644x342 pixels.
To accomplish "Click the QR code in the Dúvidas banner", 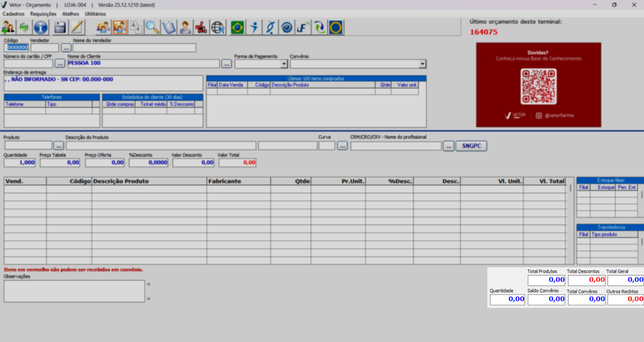I will pos(539,86).
